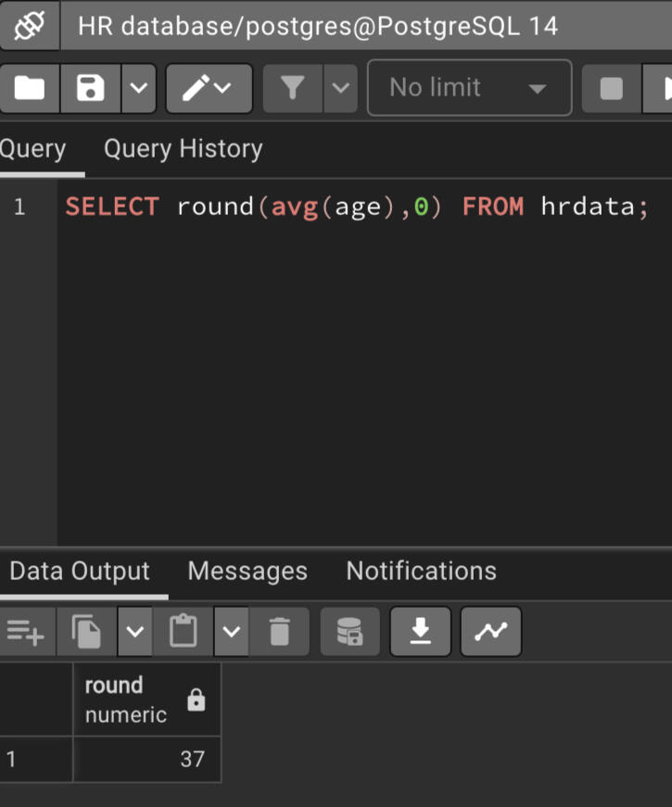Screen dimensions: 672x807
Task: Click the database connection status icon
Action: click(30, 26)
